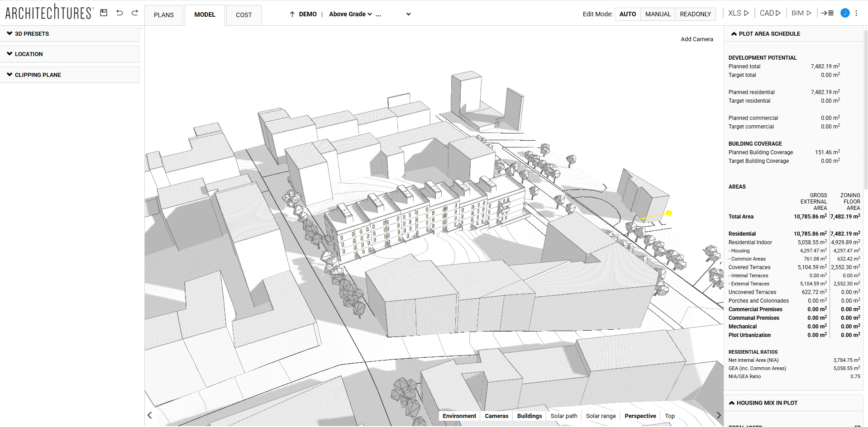The height and width of the screenshot is (427, 868).
Task: Click the right arrow at canvas bottom
Action: [719, 415]
